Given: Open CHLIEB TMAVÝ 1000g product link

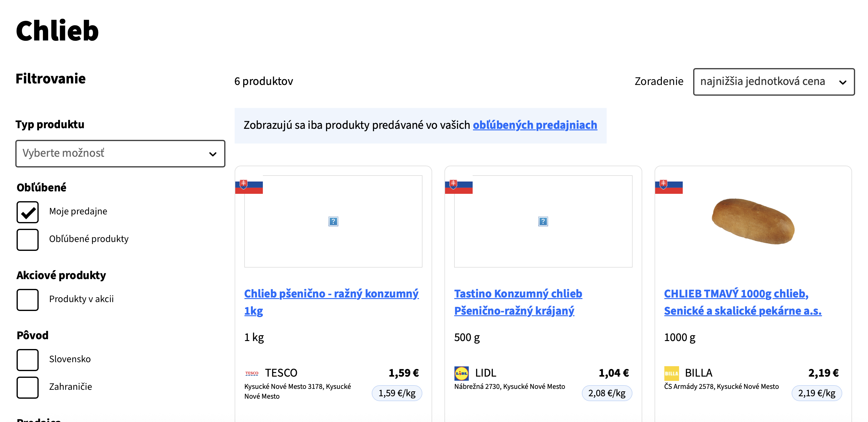Looking at the screenshot, I should click(743, 302).
